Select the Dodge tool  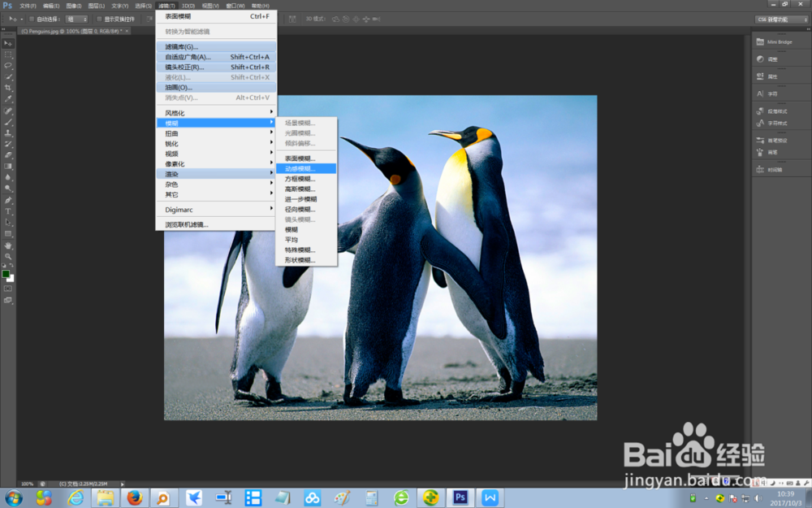click(x=8, y=189)
